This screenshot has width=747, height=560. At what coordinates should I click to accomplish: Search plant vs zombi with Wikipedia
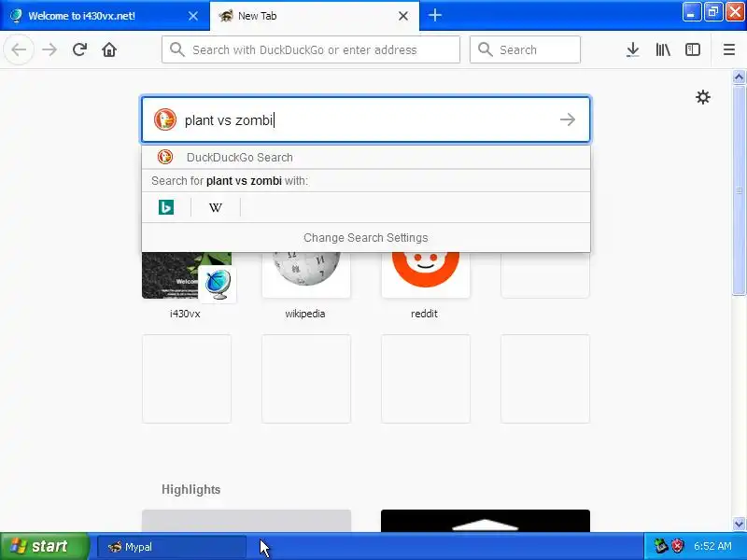[216, 207]
